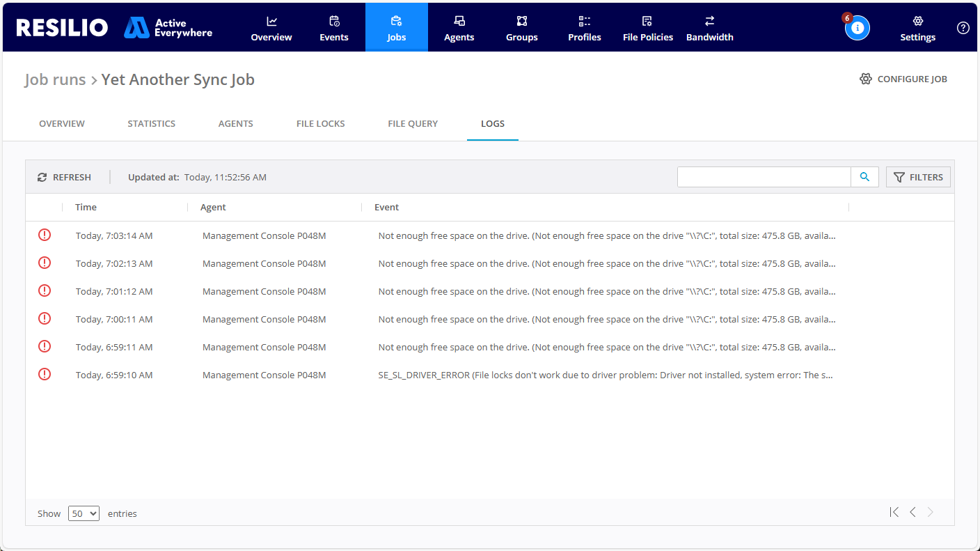Screen dimensions: 980x551
Task: Switch to the File Locks tab
Action: coord(320,123)
